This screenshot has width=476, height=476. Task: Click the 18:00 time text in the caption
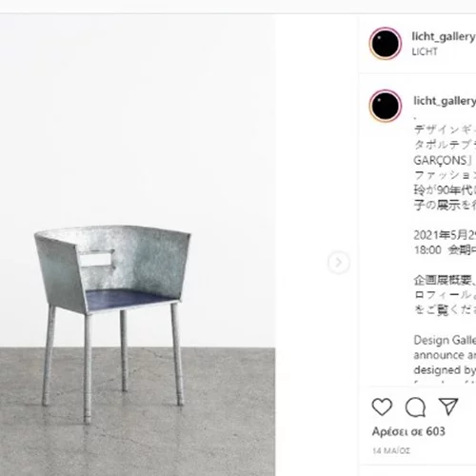(x=427, y=250)
